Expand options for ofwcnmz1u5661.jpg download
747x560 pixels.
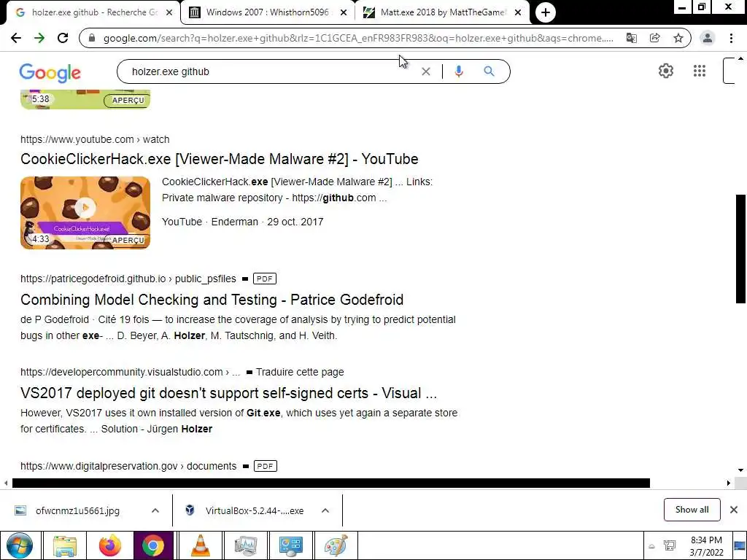pos(155,510)
